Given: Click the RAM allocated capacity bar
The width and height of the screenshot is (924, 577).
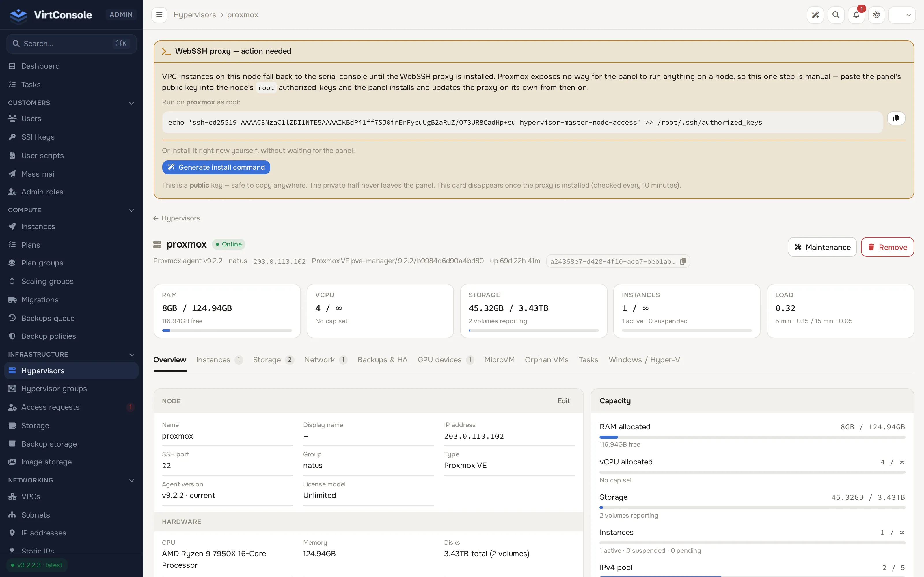Looking at the screenshot, I should coord(752,437).
